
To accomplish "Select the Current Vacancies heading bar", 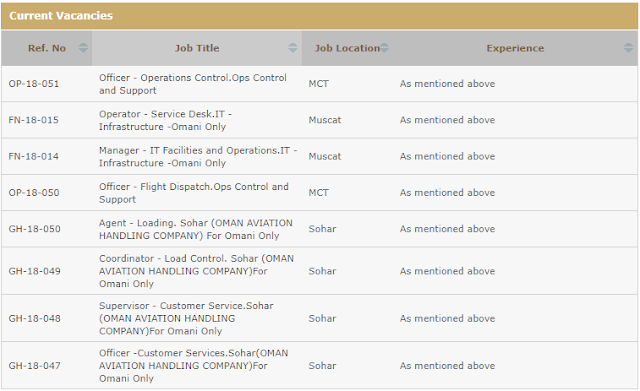I will tap(320, 16).
